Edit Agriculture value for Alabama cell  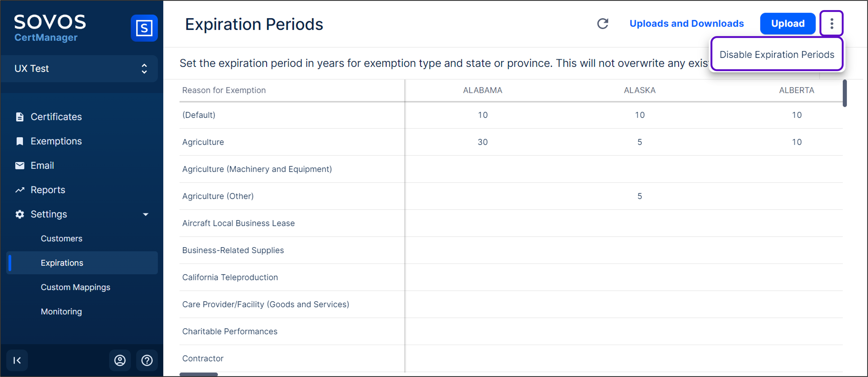click(483, 142)
